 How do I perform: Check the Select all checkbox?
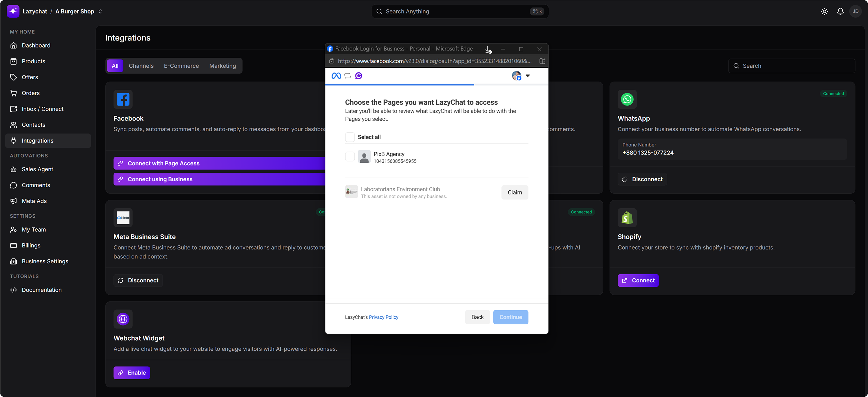(x=350, y=137)
